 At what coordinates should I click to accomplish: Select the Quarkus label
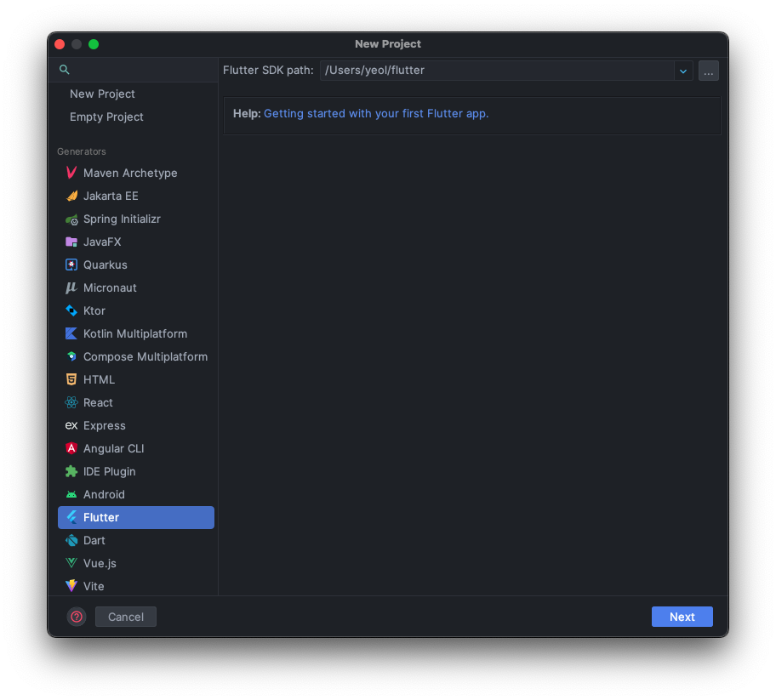[x=106, y=265]
